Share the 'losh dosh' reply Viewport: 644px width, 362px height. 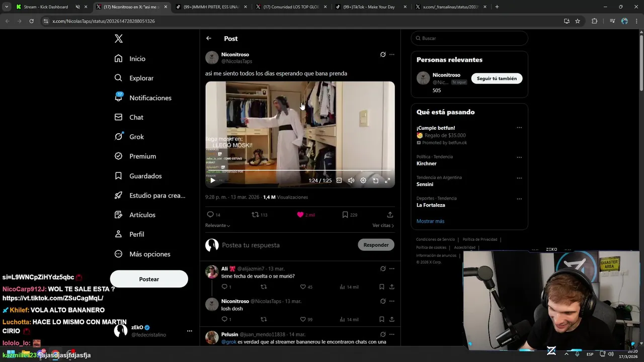(x=391, y=319)
